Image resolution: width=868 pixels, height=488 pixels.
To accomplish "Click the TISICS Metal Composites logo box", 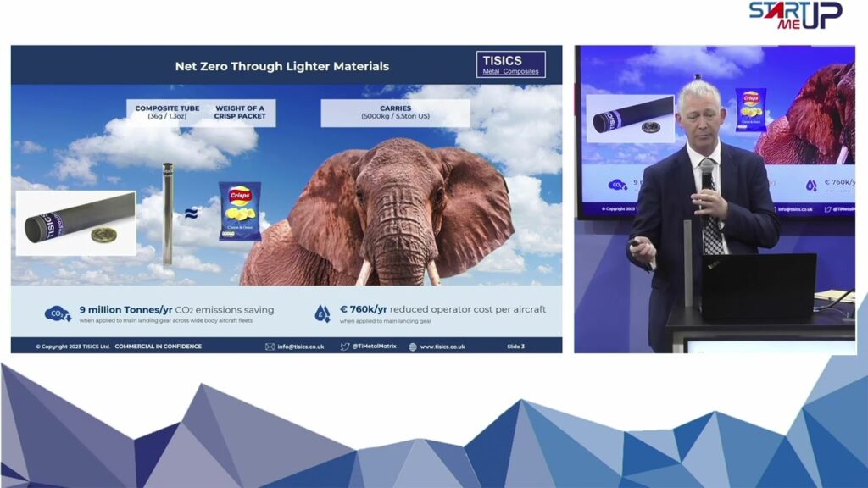I will (x=510, y=65).
